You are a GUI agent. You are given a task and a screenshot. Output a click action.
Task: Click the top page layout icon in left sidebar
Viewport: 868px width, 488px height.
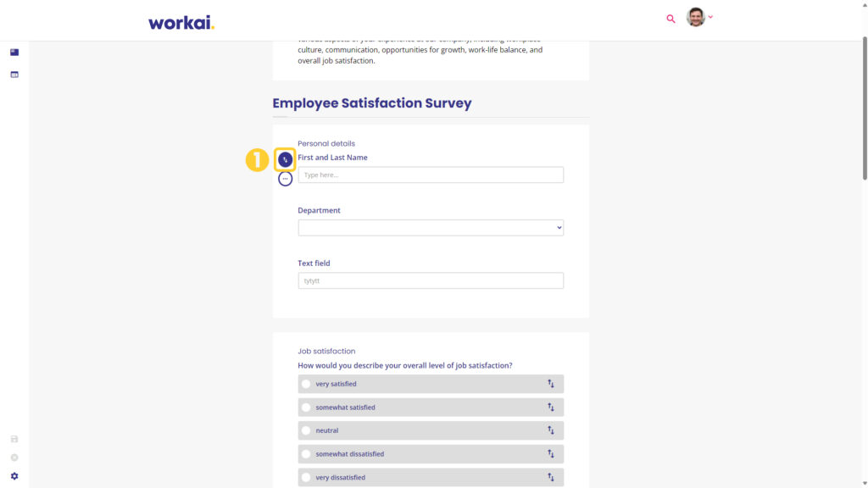coord(14,52)
